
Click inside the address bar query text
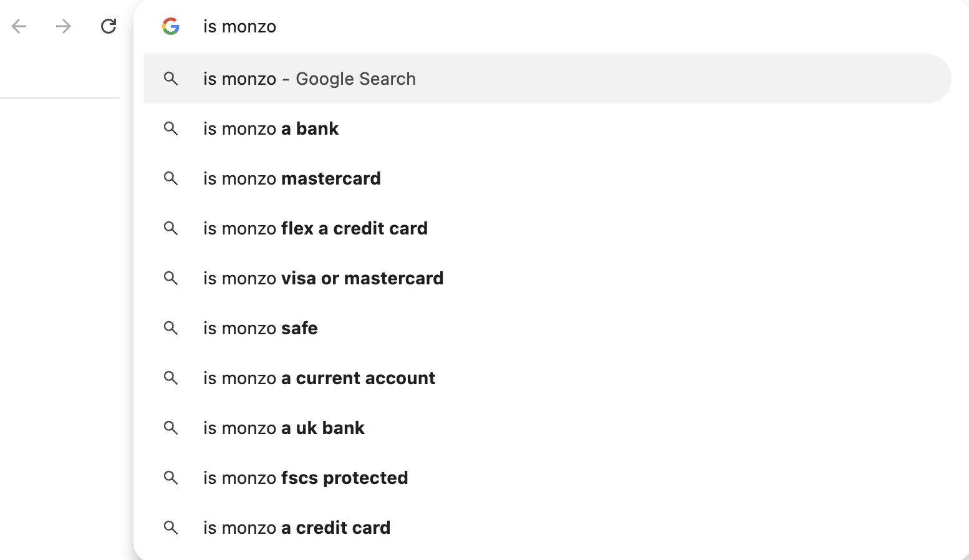(239, 26)
